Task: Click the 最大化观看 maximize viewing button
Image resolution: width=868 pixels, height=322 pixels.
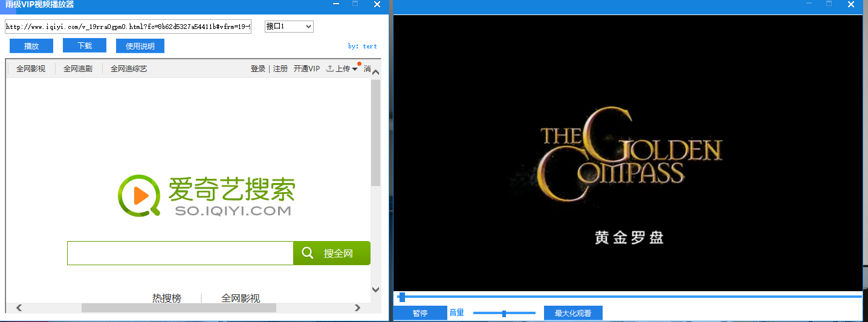Action: pyautogui.click(x=573, y=313)
